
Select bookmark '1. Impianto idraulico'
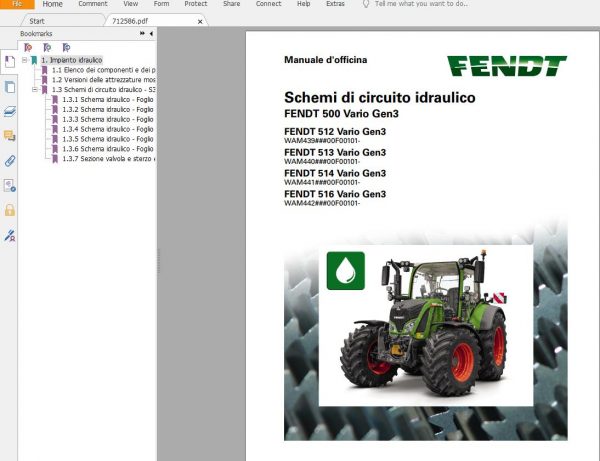click(x=72, y=60)
